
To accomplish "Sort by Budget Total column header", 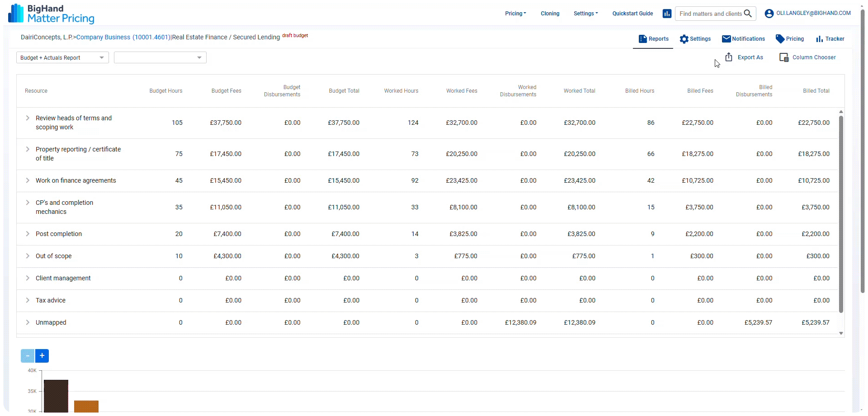I will pyautogui.click(x=344, y=91).
